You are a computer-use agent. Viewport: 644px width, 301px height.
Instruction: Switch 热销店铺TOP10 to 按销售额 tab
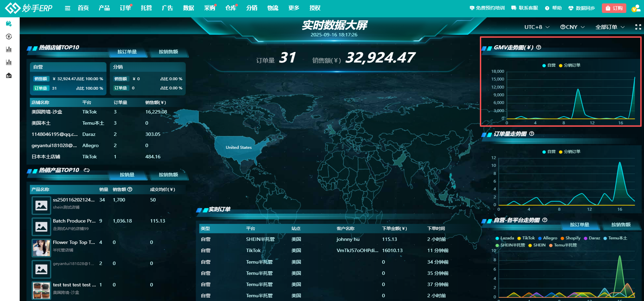tap(168, 52)
